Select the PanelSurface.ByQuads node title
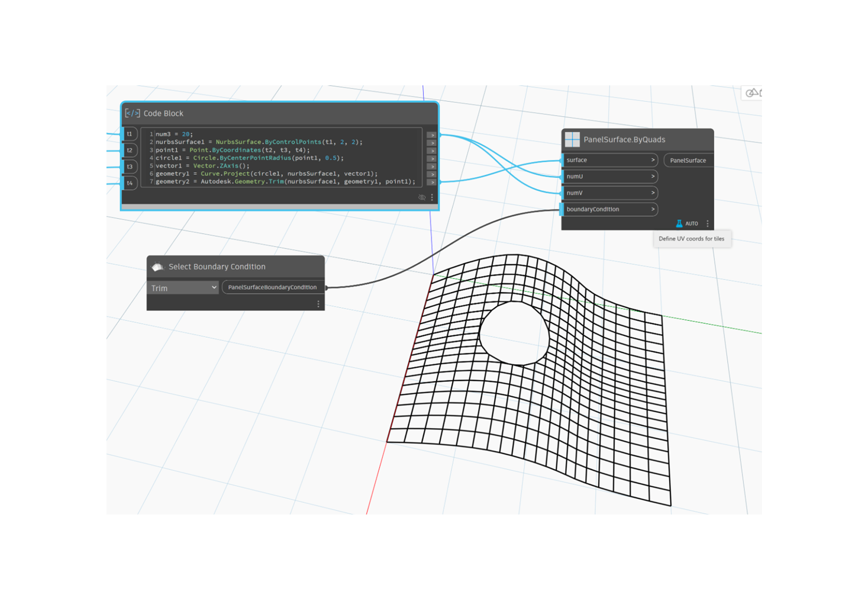868x598 pixels. tap(624, 139)
